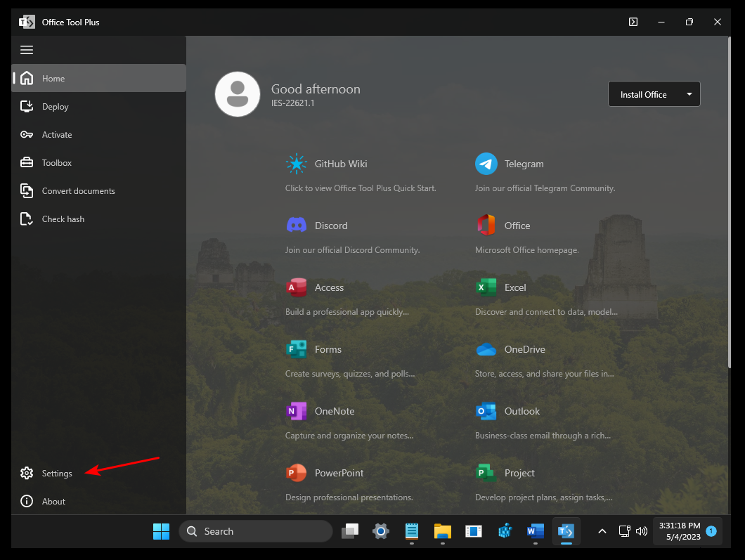745x560 pixels.
Task: Click the Telegram icon
Action: click(486, 164)
